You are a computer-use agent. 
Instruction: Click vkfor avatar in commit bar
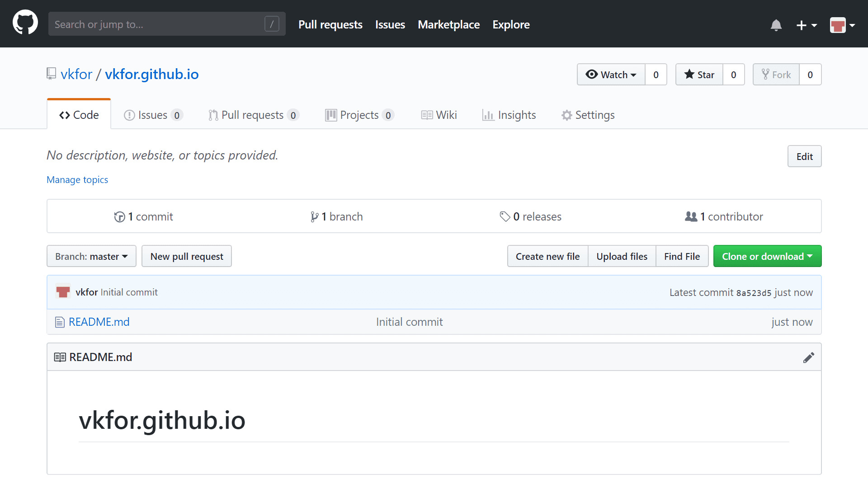tap(63, 292)
